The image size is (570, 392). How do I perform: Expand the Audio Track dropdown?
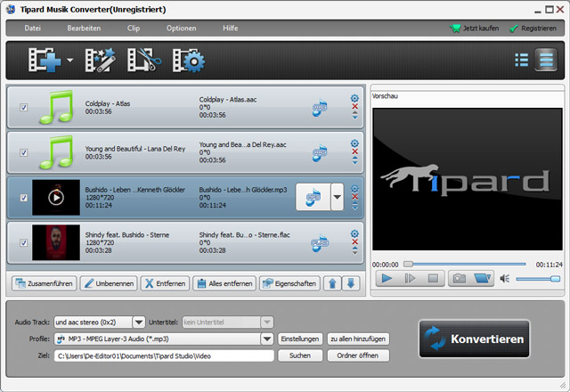(139, 323)
